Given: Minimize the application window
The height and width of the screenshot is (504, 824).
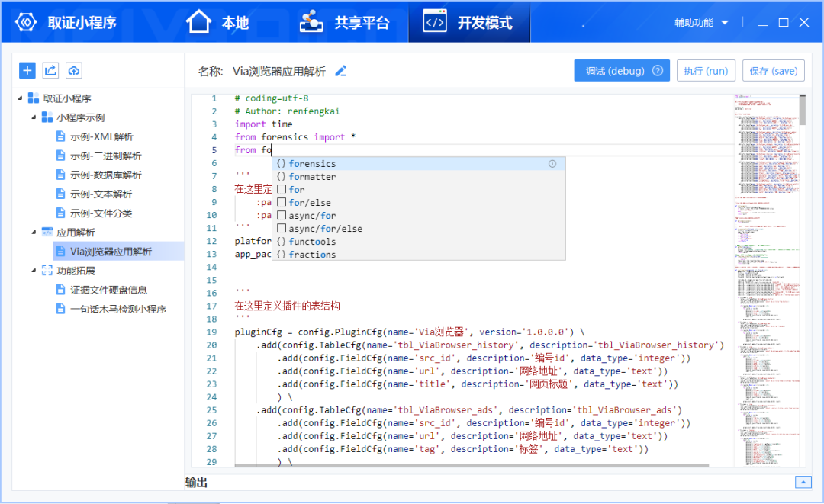Looking at the screenshot, I should click(x=763, y=23).
